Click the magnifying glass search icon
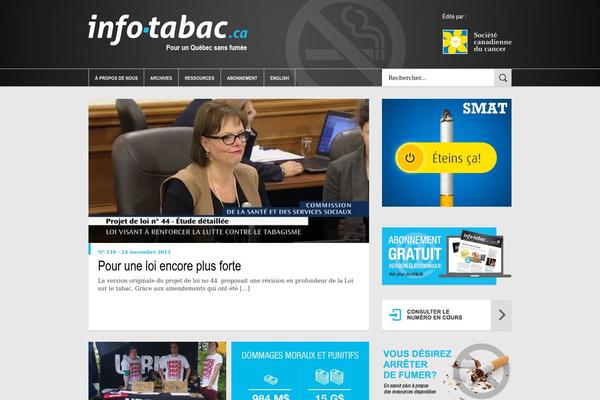Viewport: 600px width, 400px height. click(x=503, y=78)
